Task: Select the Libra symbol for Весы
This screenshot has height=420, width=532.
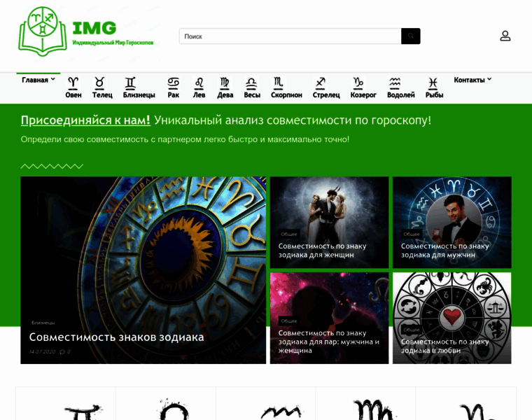Action: pos(251,82)
